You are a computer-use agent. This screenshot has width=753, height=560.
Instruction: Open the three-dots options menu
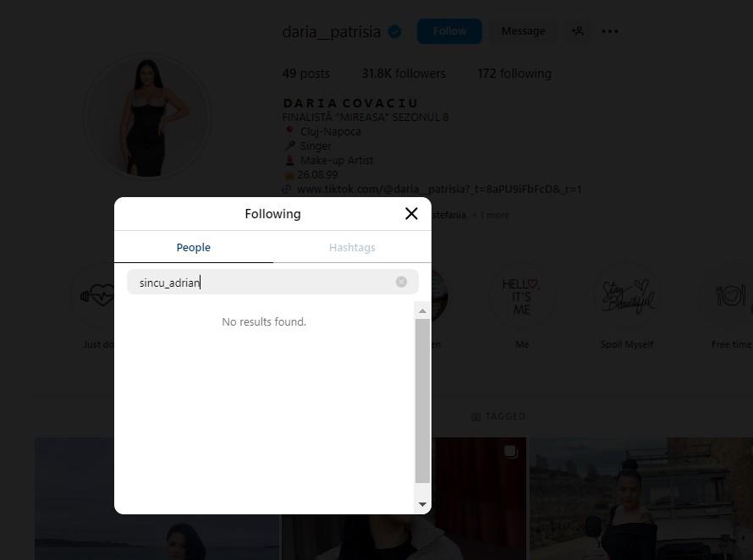[610, 31]
